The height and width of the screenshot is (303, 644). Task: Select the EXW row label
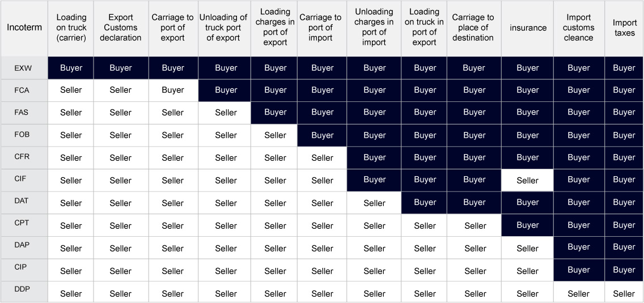pos(23,68)
